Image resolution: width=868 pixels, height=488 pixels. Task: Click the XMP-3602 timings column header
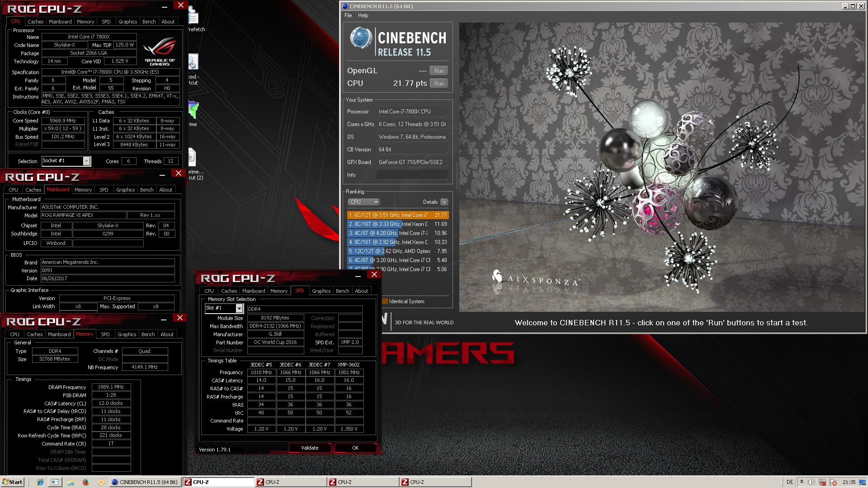pos(349,365)
